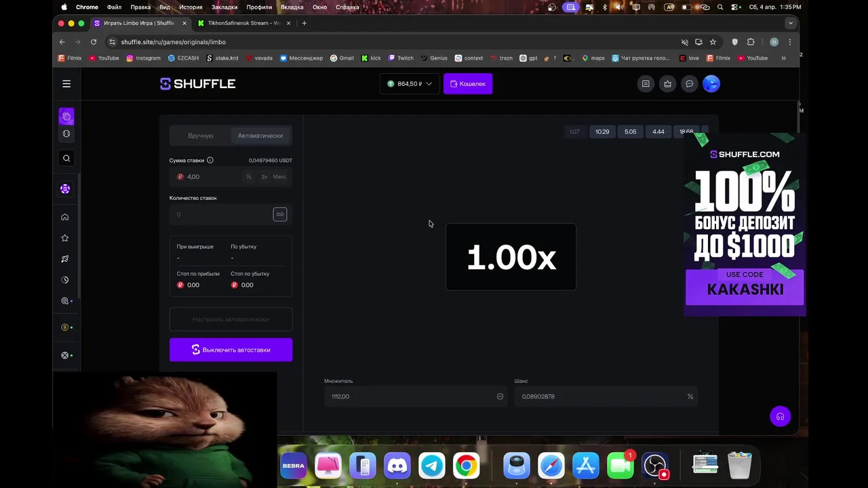Open Chrome extensions puzzle icon

(751, 42)
